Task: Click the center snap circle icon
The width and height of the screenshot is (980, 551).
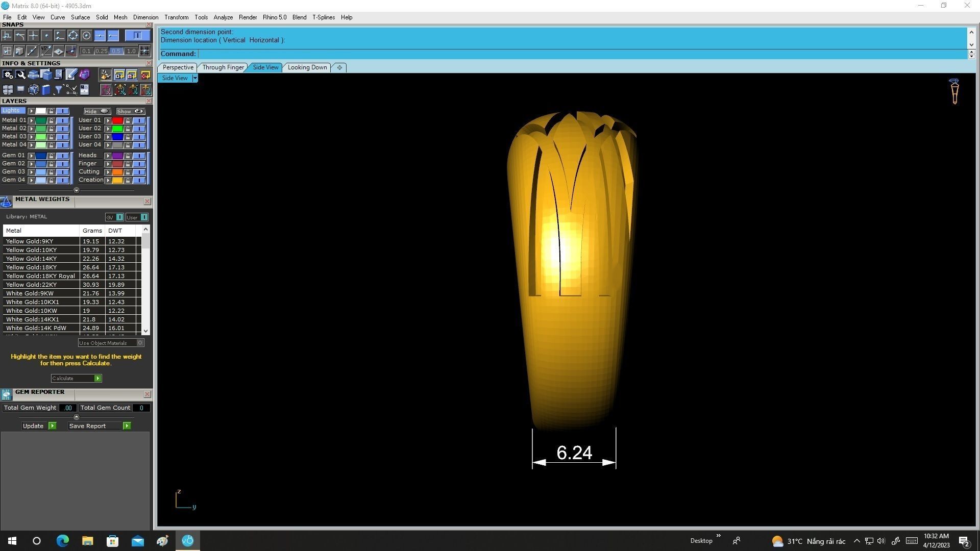Action: pyautogui.click(x=86, y=35)
